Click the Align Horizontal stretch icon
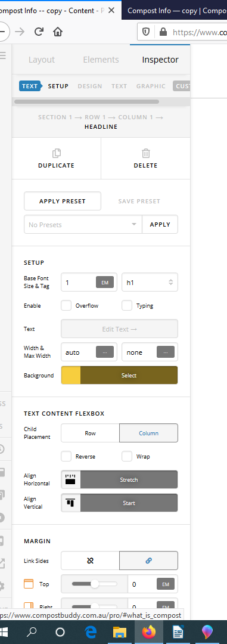Viewport: 227px width, 644px height. click(71, 479)
